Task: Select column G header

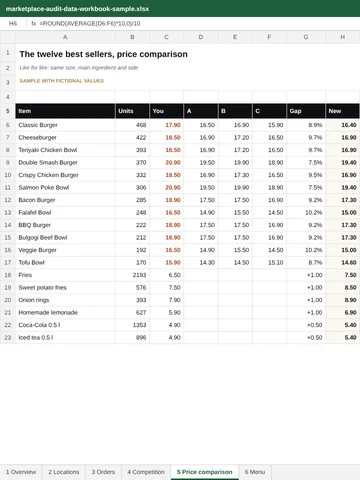Action: pos(306,37)
